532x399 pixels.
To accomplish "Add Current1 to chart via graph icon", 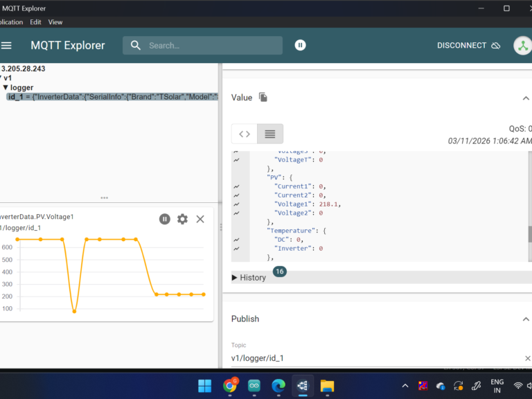I will pyautogui.click(x=236, y=186).
